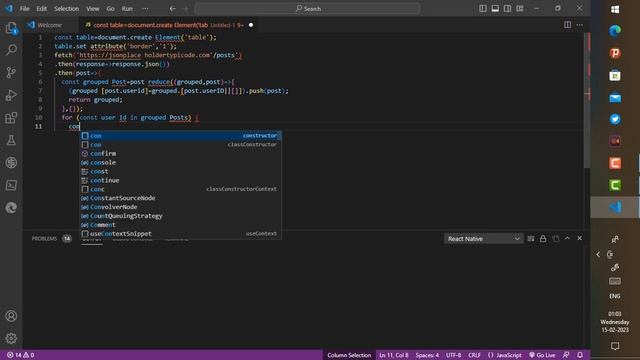
Task: Toggle output scroll lock
Action: click(x=543, y=239)
